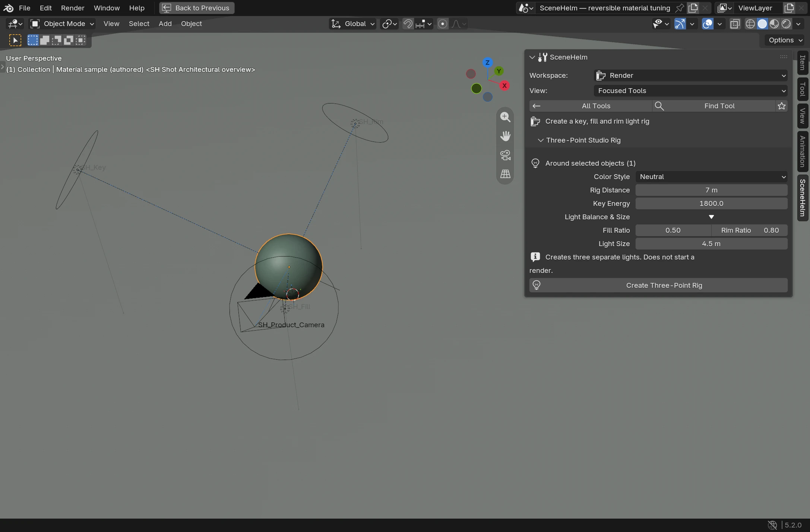Click Back to Previous button
This screenshot has width=810, height=532.
click(x=197, y=8)
